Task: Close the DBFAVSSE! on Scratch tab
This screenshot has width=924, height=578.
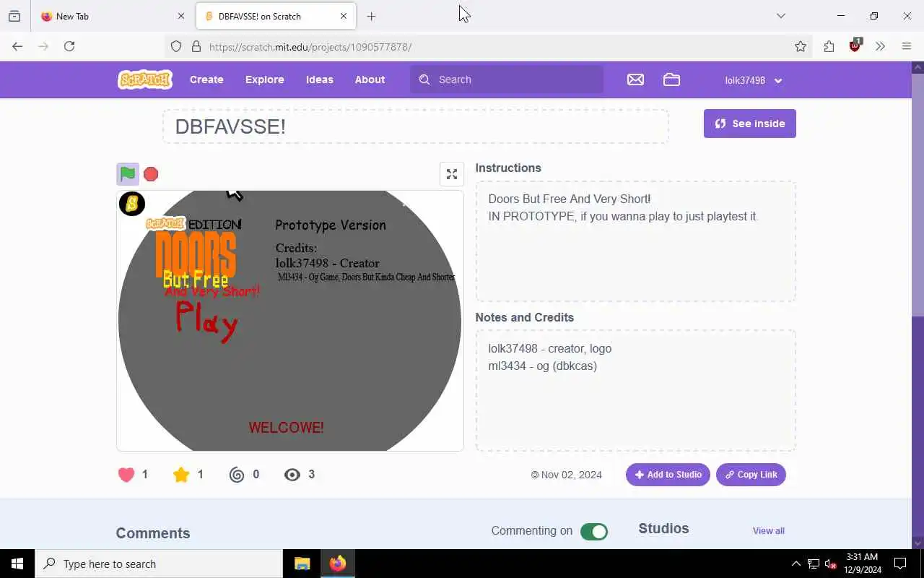Action: pyautogui.click(x=344, y=16)
